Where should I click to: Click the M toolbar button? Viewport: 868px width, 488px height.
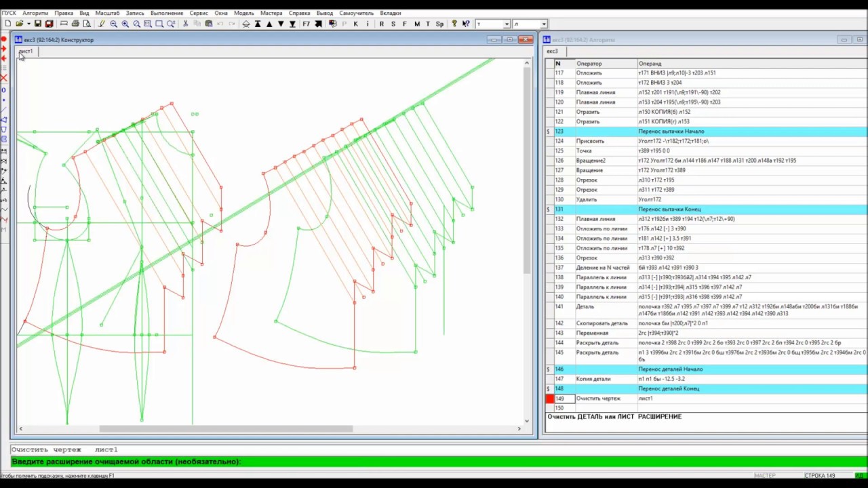tap(417, 24)
